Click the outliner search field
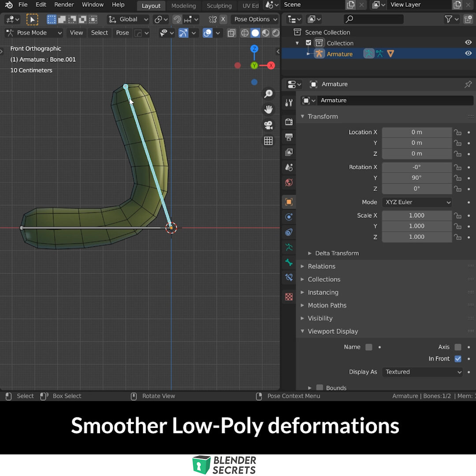476x476 pixels. click(x=374, y=19)
